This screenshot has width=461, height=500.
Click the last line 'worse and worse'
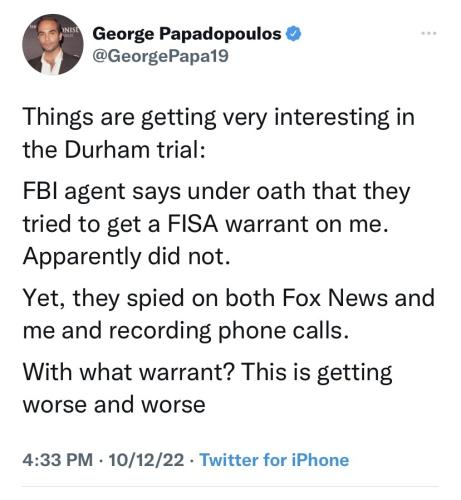point(114,405)
